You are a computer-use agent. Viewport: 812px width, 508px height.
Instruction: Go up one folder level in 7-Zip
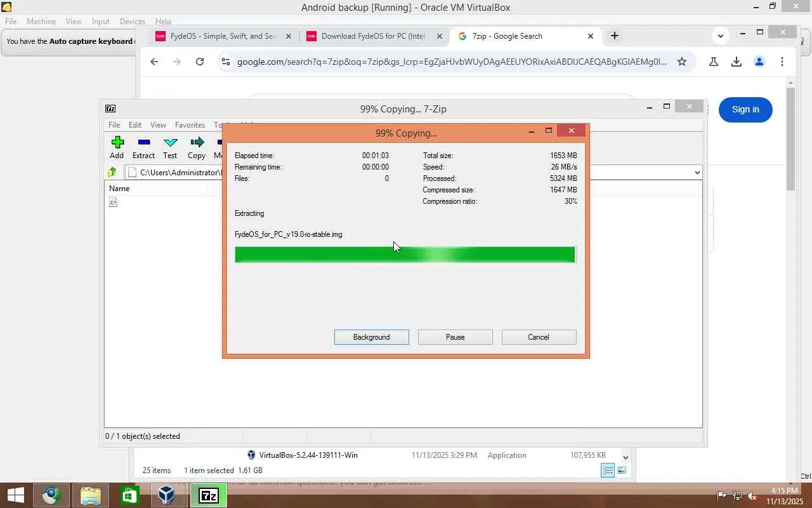pos(112,172)
